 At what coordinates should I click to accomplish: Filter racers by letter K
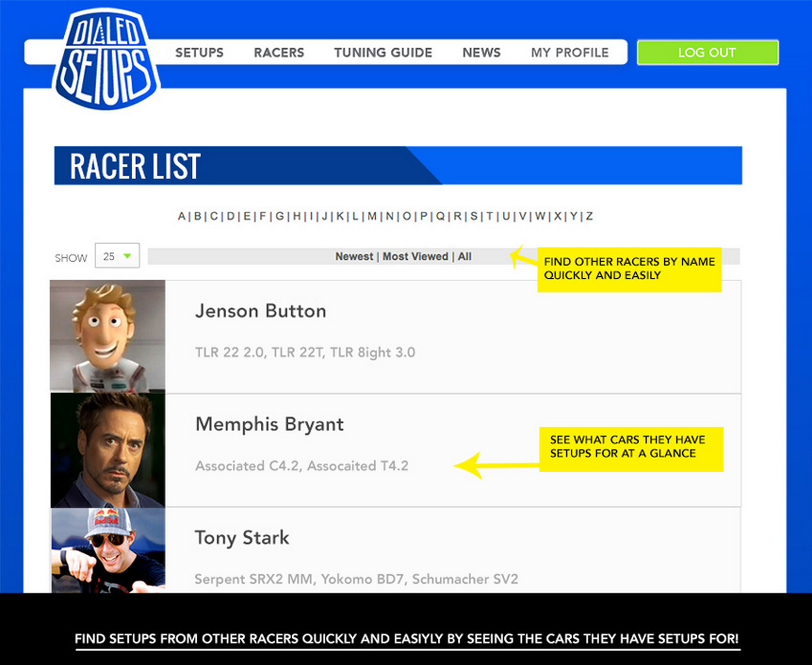(x=340, y=216)
